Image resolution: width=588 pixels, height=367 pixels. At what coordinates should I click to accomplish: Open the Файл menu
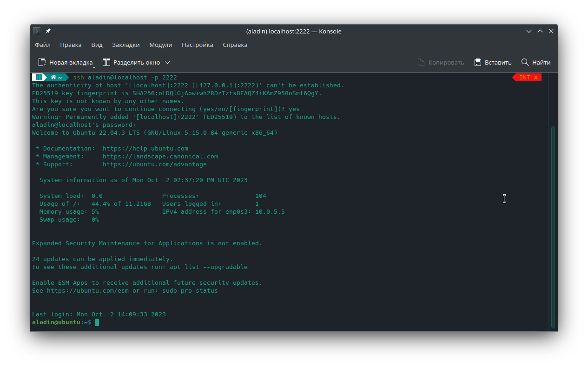[42, 45]
